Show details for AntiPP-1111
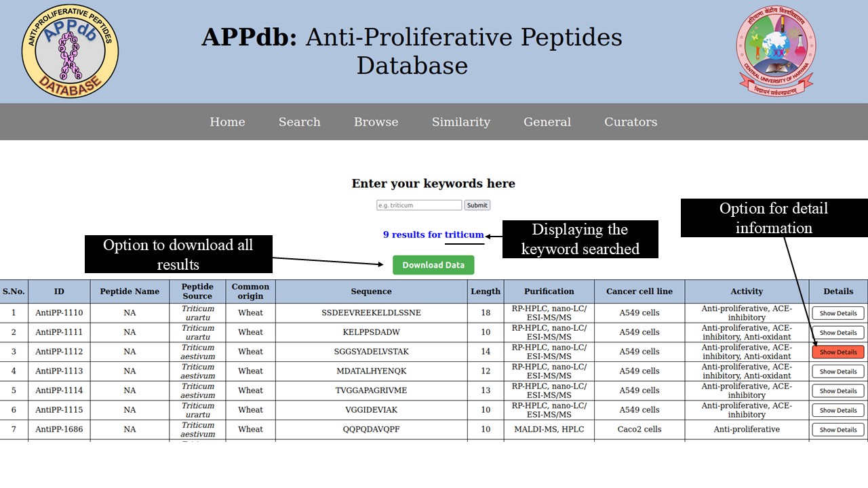Viewport: 868px width, 488px height. [838, 333]
